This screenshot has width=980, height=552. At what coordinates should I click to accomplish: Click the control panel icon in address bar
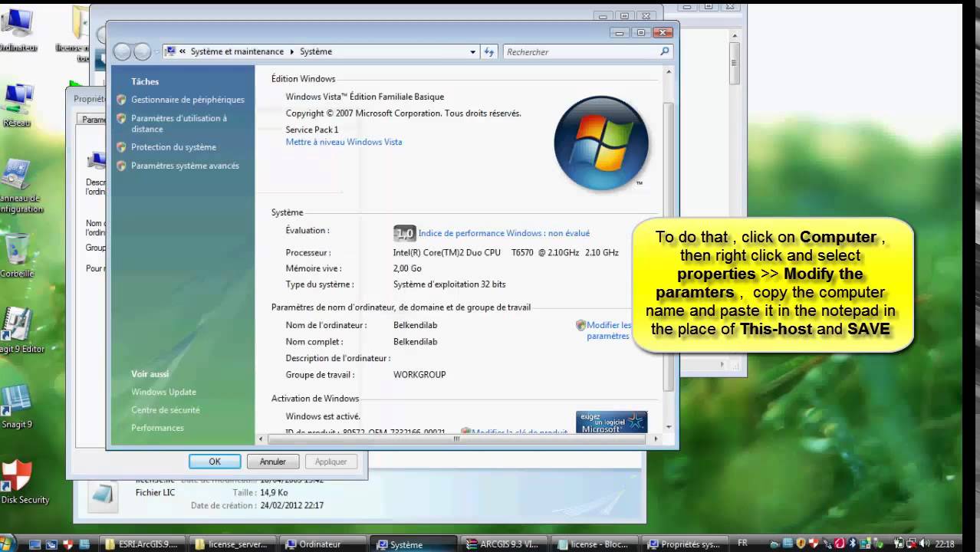click(170, 51)
